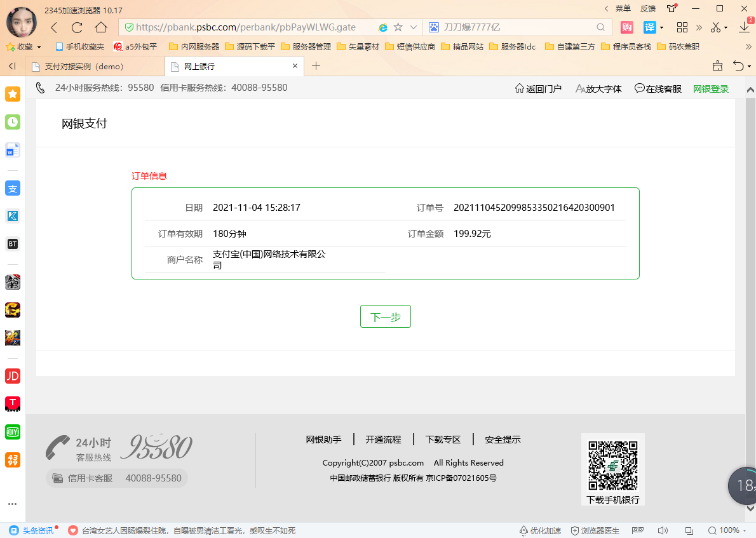Image resolution: width=756 pixels, height=538 pixels.
Task: Open 安全提示 footer link
Action: 503,440
